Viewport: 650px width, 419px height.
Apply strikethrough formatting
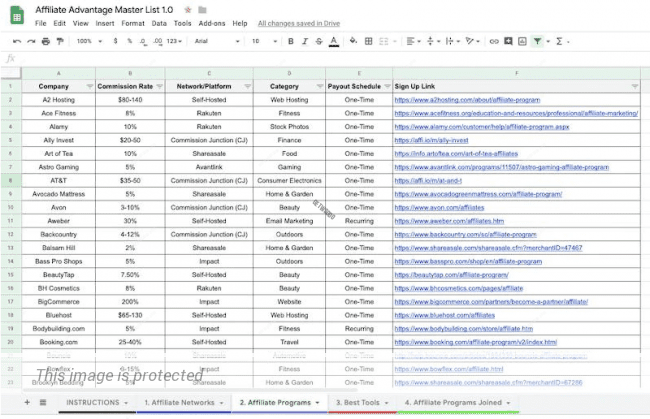tap(320, 41)
